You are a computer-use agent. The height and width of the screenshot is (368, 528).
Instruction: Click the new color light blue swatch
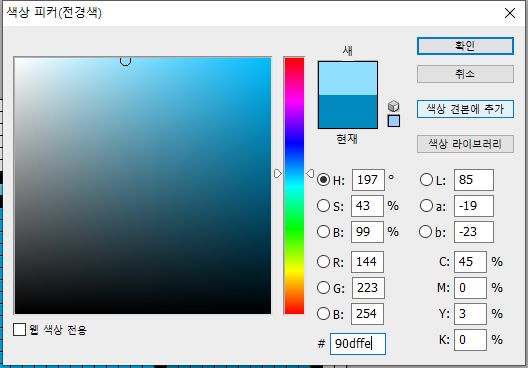[x=348, y=78]
